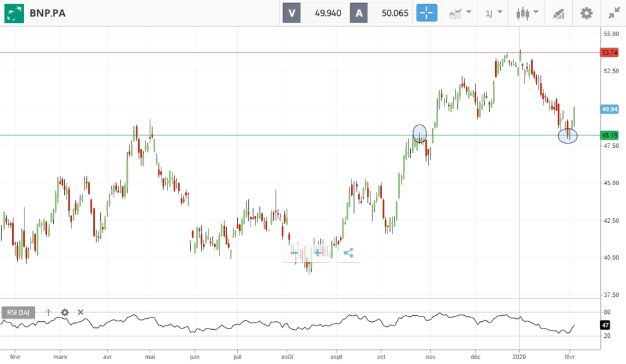
Task: Click the juin label on time axis
Action: [194, 357]
